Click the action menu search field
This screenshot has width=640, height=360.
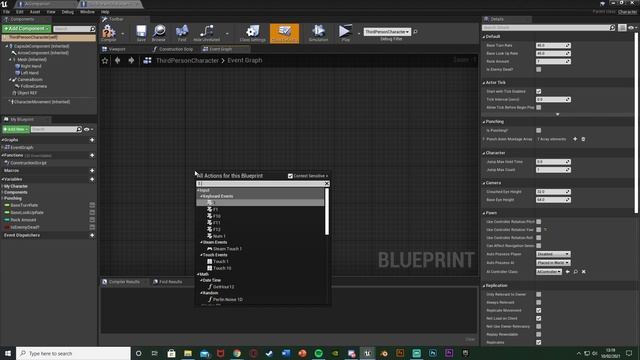tap(260, 184)
